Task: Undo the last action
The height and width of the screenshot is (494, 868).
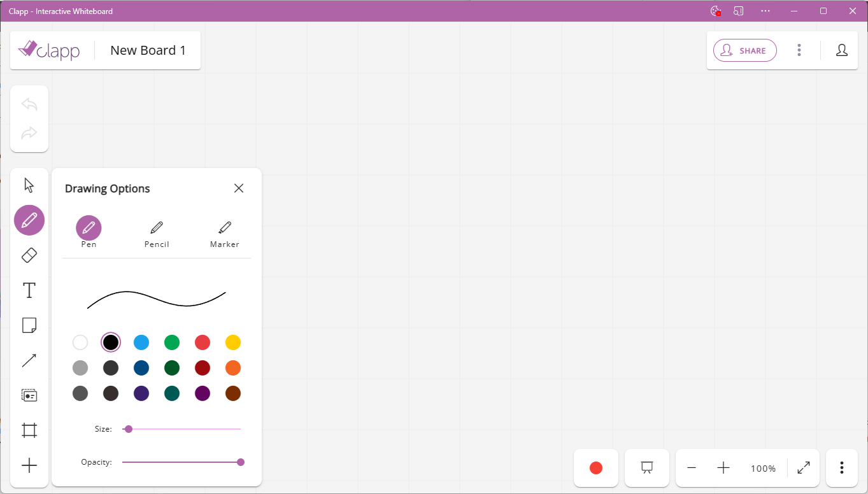Action: 29,104
